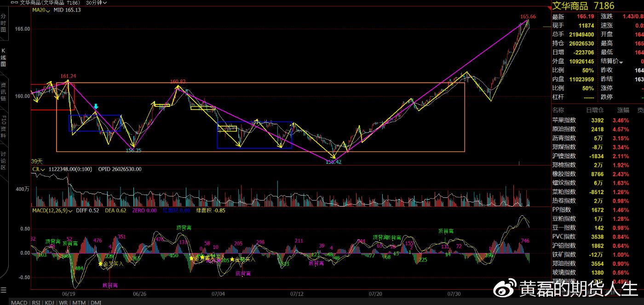Switch to DMI indicator tab
The height and width of the screenshot is (305, 644).
(96, 302)
